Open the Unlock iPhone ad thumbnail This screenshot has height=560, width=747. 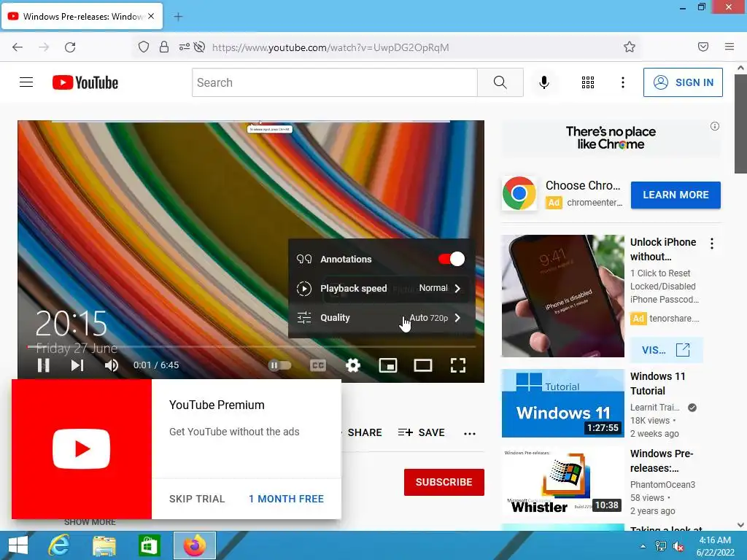pos(562,296)
